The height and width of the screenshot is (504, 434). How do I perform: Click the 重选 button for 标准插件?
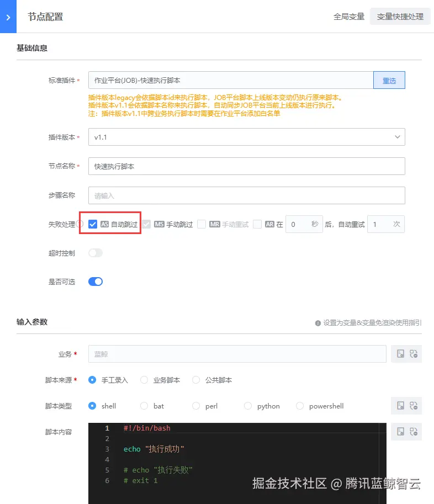389,80
